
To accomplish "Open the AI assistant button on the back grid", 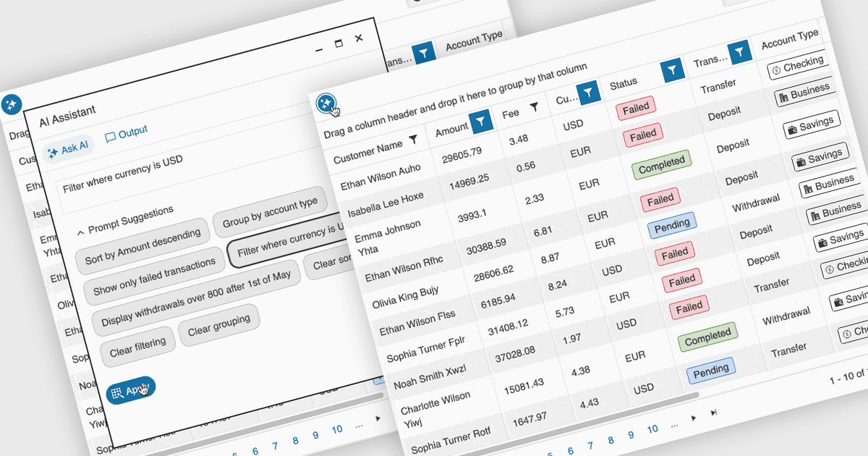I will 11,105.
